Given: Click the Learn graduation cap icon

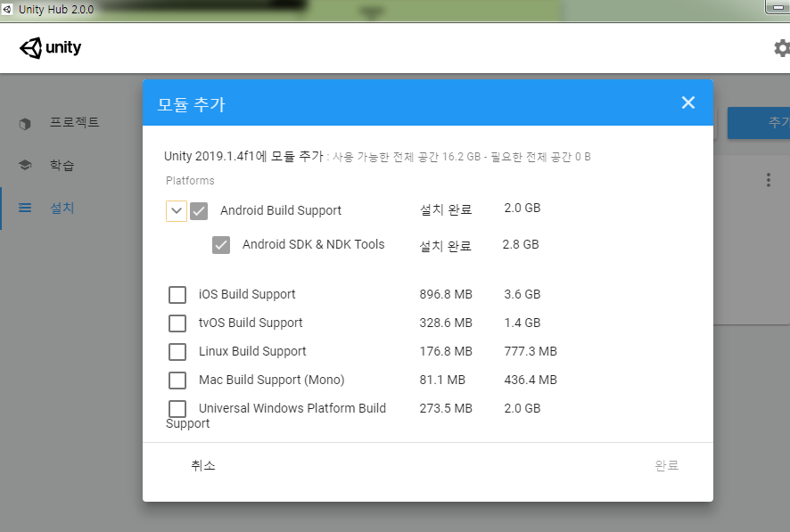Looking at the screenshot, I should pos(25,165).
